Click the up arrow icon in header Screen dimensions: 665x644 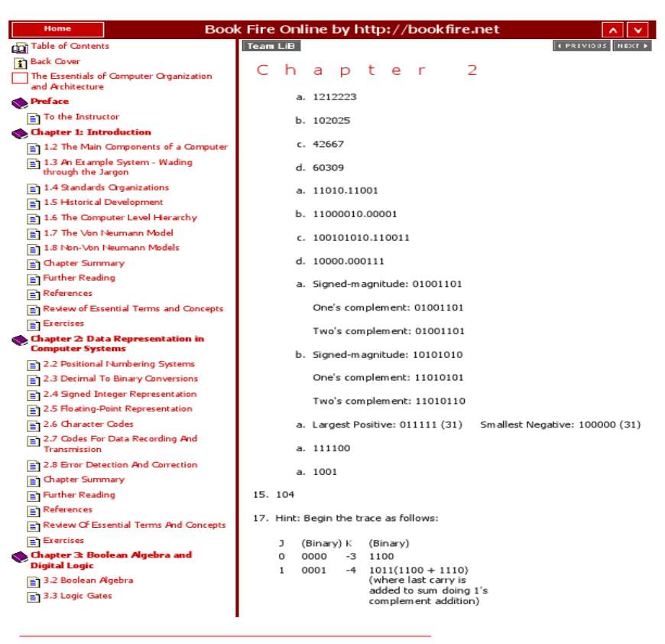[612, 30]
